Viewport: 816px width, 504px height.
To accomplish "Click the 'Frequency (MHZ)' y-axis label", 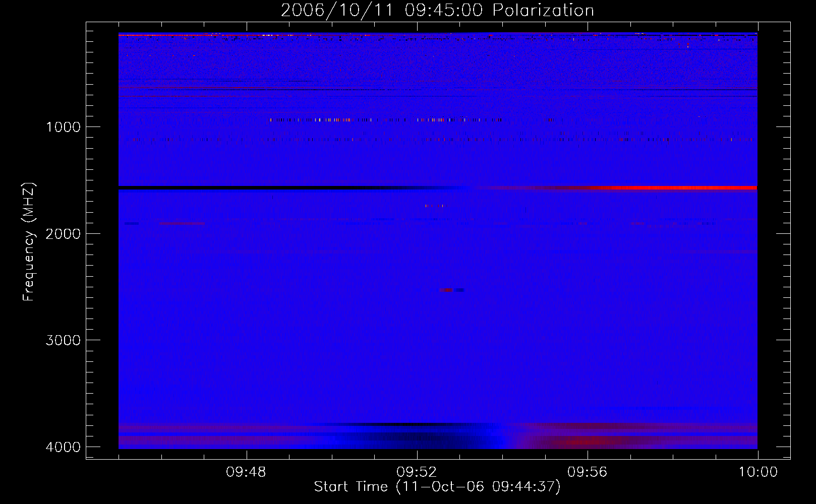I will [x=29, y=242].
